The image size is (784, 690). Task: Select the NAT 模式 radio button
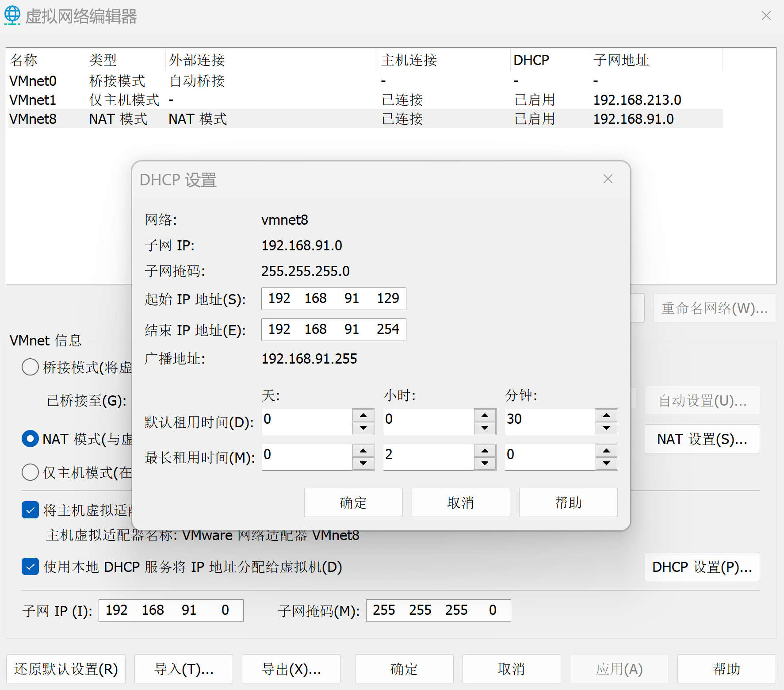(30, 439)
